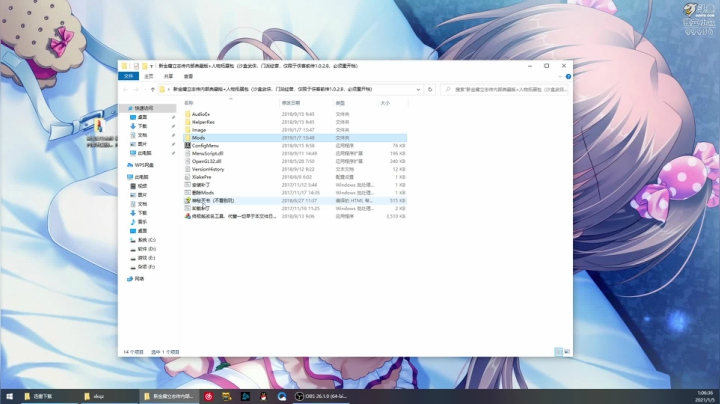Open the address bar history dropdown
The image size is (720, 404).
tap(418, 90)
